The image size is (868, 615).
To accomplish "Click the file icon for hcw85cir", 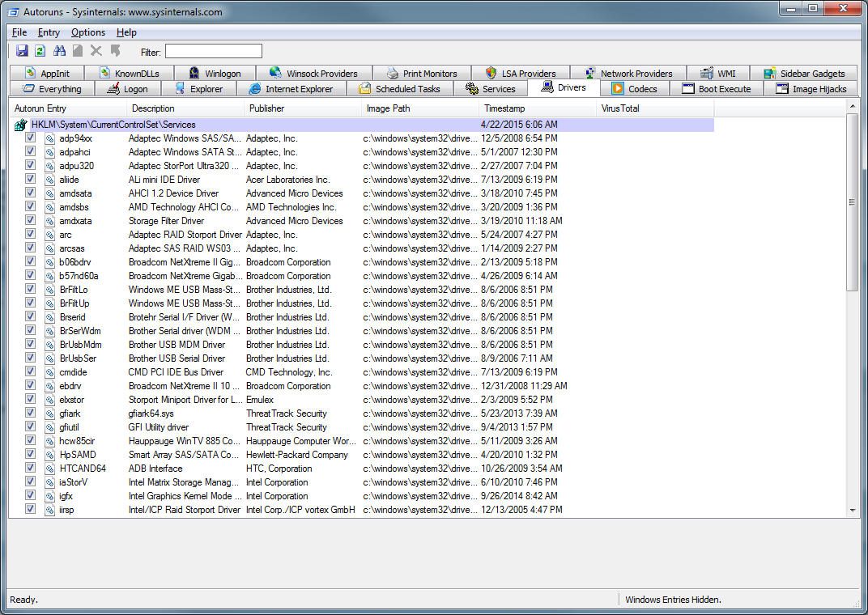I will point(50,441).
